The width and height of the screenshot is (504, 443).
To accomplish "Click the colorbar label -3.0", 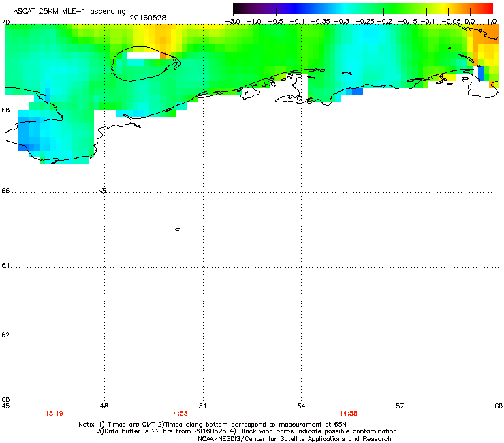I will tap(232, 22).
